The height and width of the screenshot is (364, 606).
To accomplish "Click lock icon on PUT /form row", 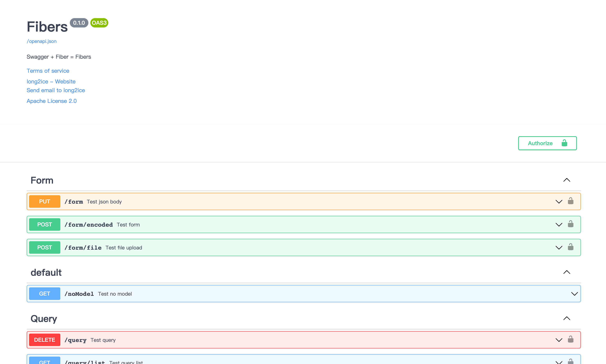I will click(x=571, y=201).
